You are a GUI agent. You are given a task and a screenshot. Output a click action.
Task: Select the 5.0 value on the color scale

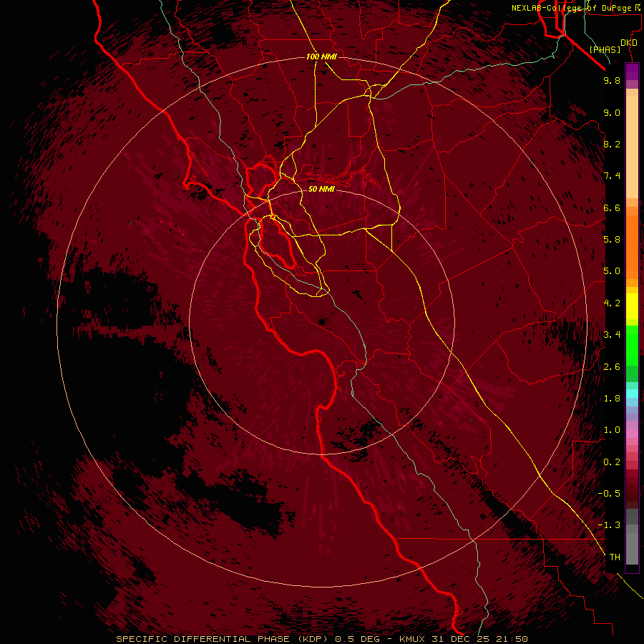coord(612,271)
